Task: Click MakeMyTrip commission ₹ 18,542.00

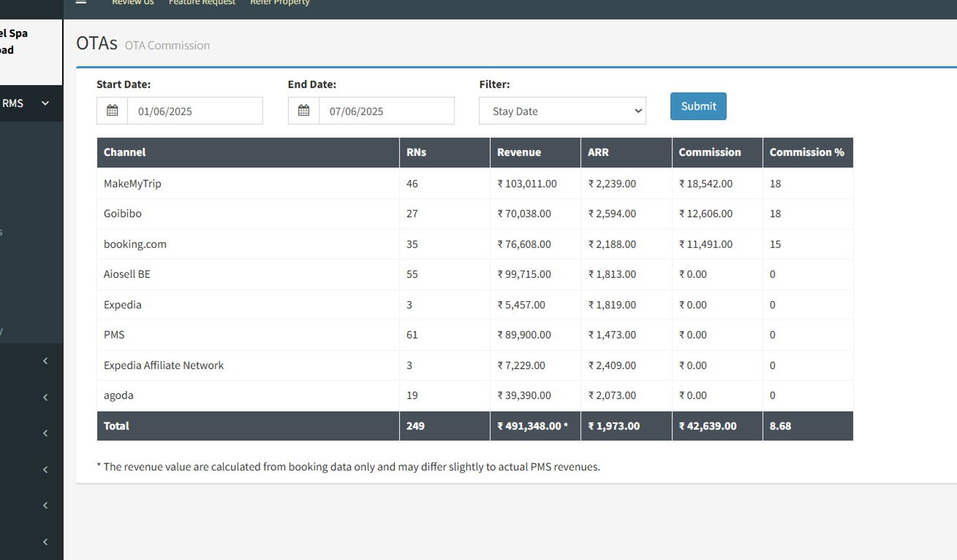Action: point(706,183)
